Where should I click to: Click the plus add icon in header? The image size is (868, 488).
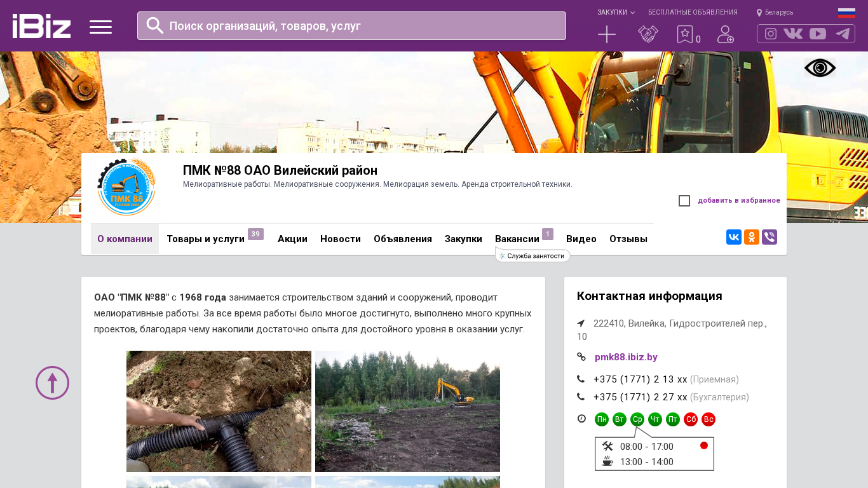pyautogui.click(x=607, y=34)
